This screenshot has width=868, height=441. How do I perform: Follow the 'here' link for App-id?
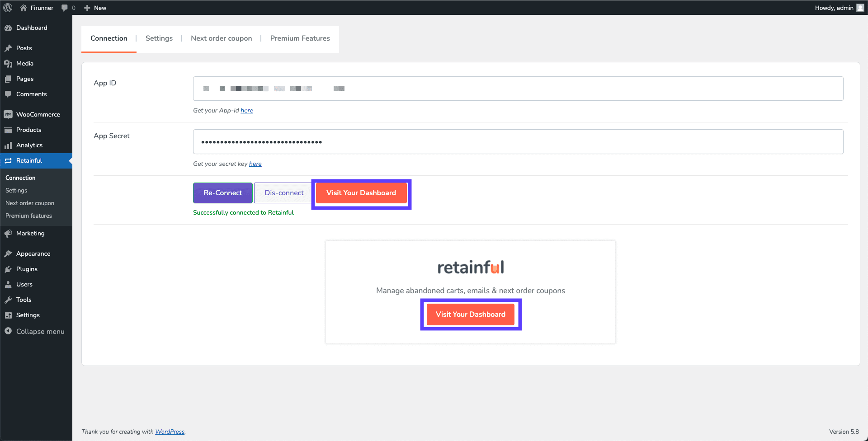pos(247,110)
